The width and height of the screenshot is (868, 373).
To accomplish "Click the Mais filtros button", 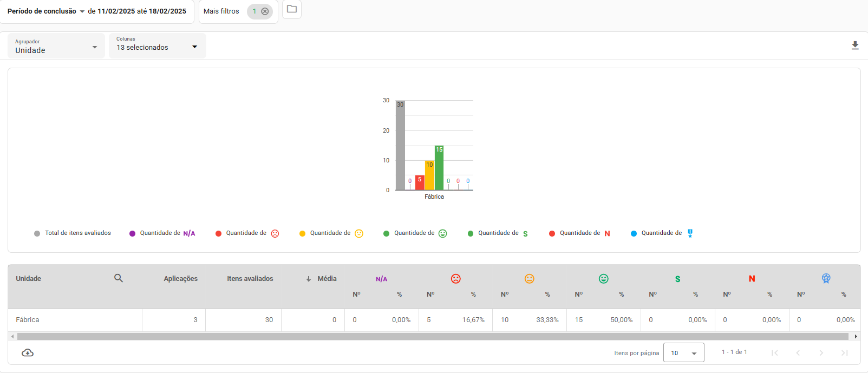I will (x=221, y=11).
